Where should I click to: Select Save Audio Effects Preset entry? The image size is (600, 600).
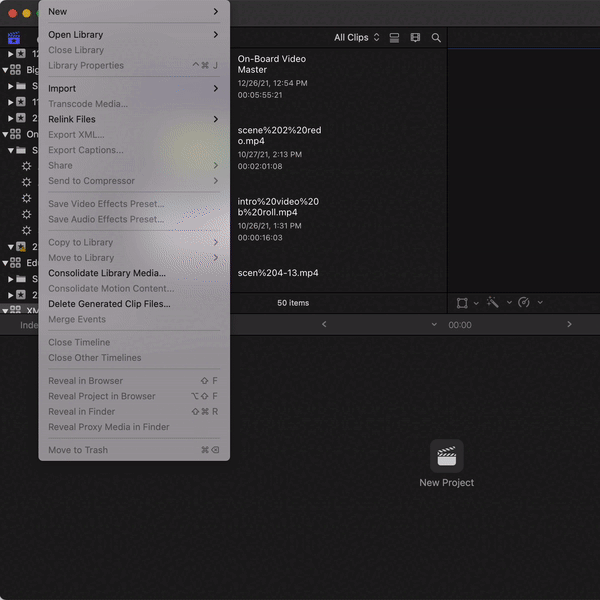click(134, 219)
